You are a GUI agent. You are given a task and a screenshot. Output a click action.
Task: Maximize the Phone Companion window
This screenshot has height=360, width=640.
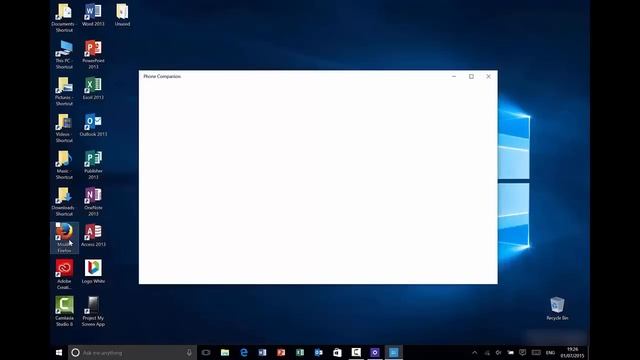pos(471,76)
